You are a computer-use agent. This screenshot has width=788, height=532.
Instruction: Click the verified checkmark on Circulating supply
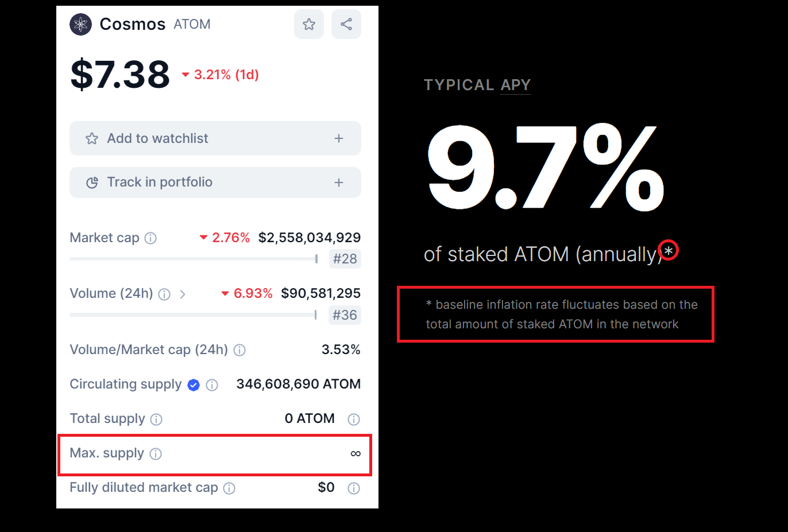194,385
